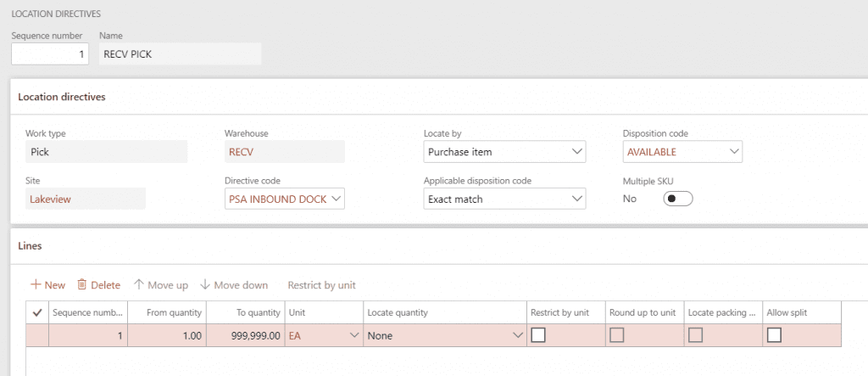Expand the Disposition code dropdown
This screenshot has height=376, width=868.
coord(733,152)
